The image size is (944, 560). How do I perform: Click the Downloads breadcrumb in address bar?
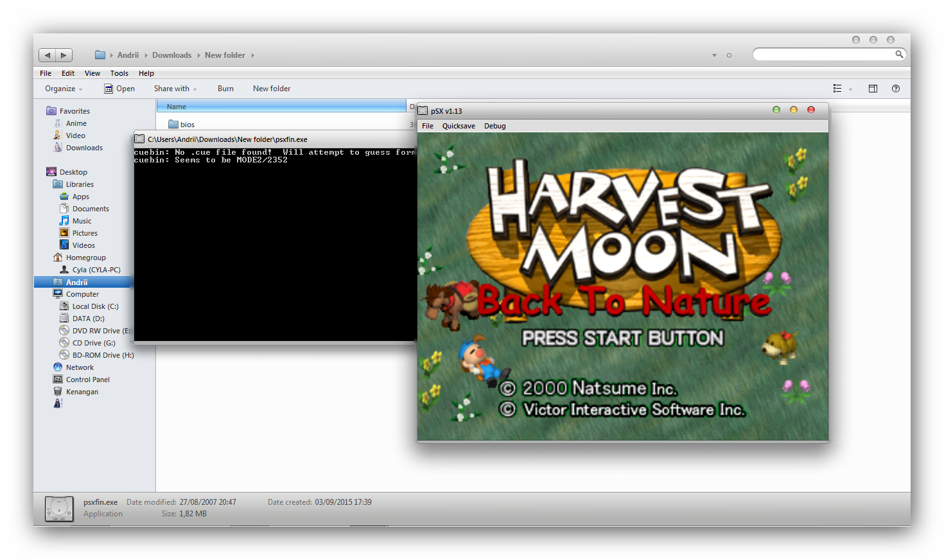(171, 55)
